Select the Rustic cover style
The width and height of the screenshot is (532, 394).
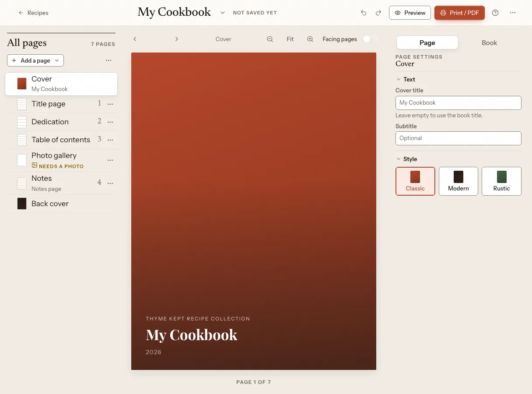pos(501,181)
